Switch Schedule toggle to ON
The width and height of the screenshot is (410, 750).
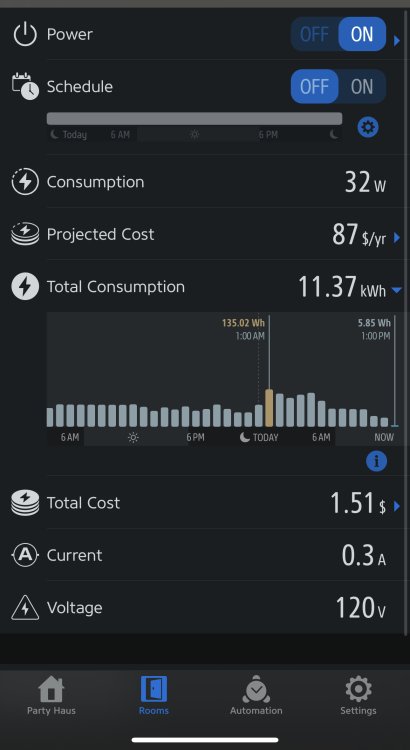coord(362,87)
